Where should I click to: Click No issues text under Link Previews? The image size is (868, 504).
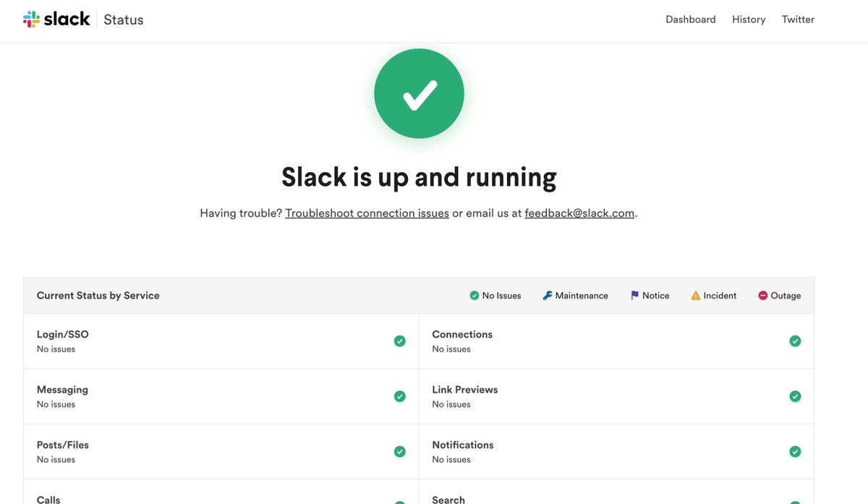[451, 404]
